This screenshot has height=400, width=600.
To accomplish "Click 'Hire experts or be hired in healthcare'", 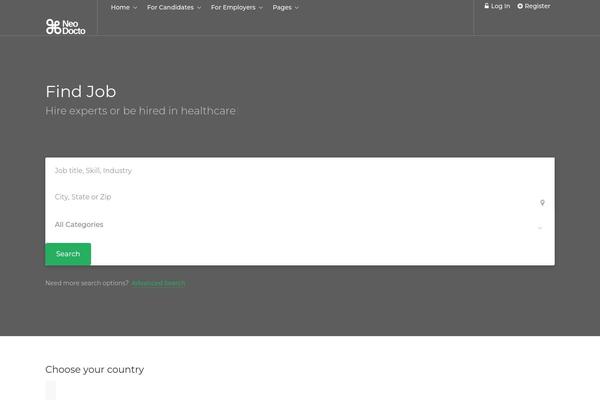I will click(140, 111).
